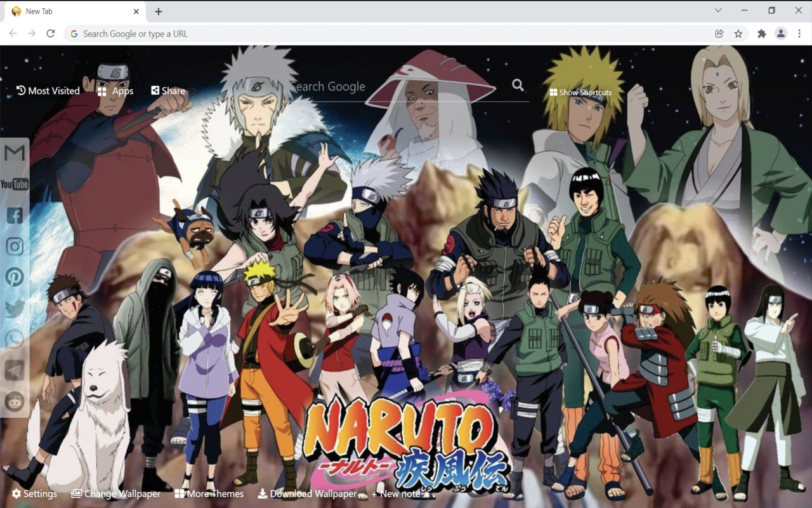This screenshot has width=812, height=508.
Task: Close the New Tab tab
Action: 136,11
